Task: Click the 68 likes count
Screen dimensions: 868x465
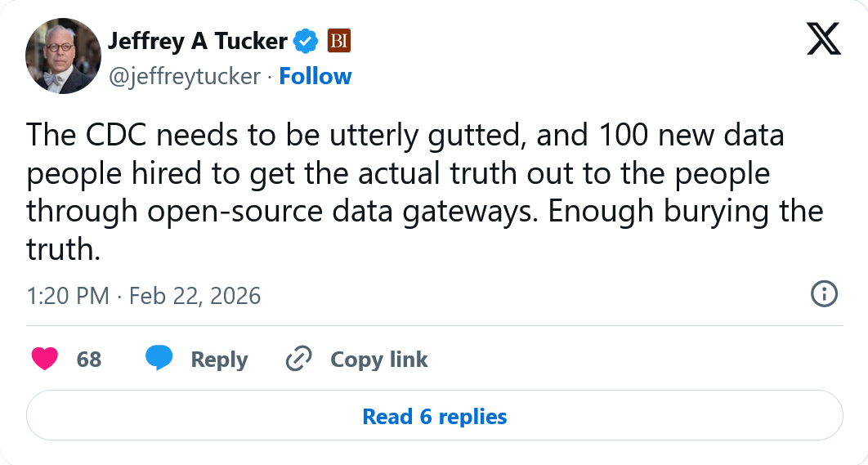Action: click(89, 360)
